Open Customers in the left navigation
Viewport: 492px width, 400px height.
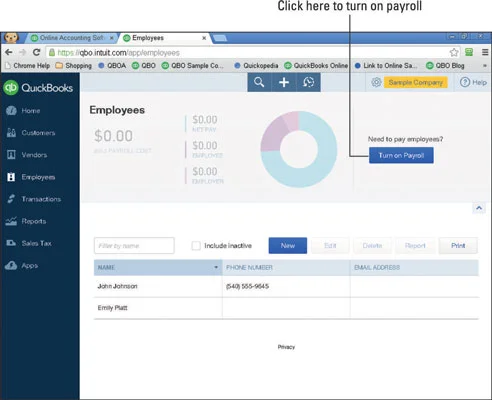tap(31, 133)
